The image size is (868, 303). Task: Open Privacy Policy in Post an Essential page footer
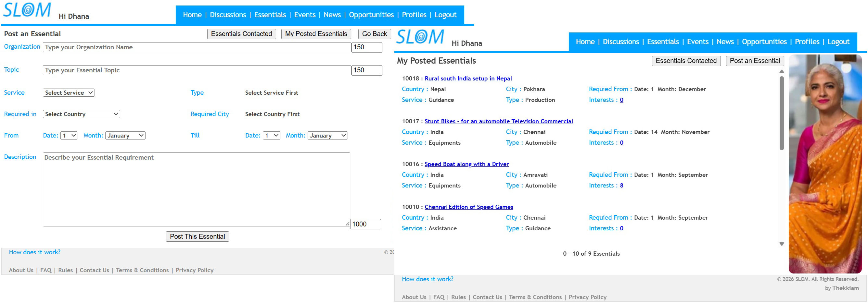(195, 270)
